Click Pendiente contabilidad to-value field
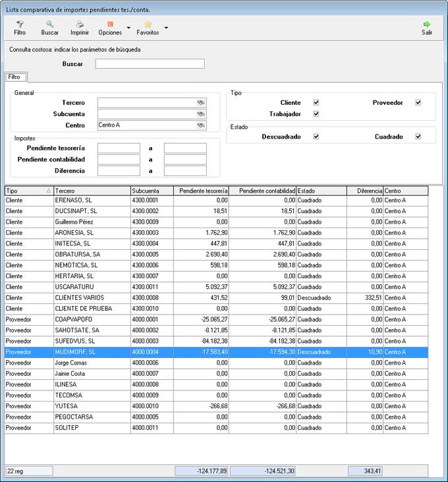Image resolution: width=448 pixels, height=482 pixels. point(185,160)
